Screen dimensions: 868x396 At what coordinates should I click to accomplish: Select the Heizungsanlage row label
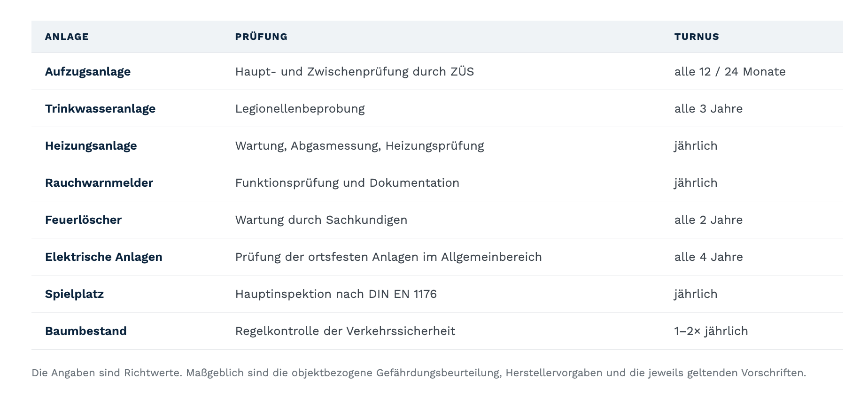(x=91, y=146)
